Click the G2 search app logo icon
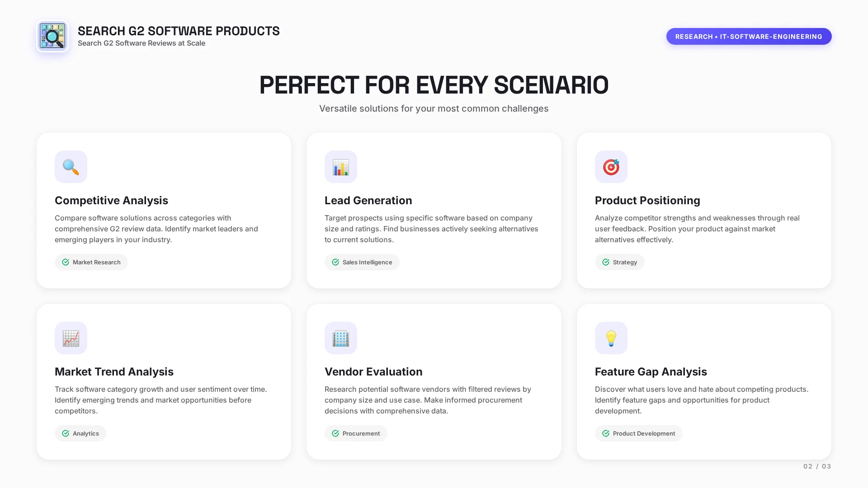Screen dimensions: 868x488 tap(52, 36)
